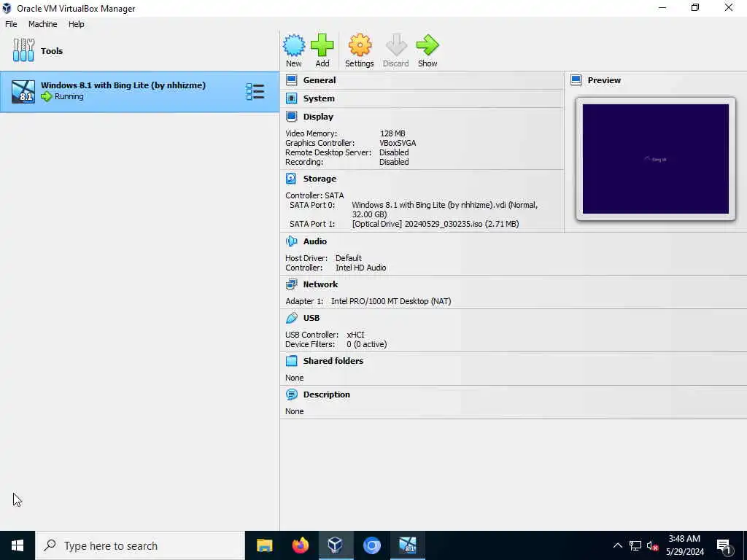Click the Intel HD Audio controller value

[x=360, y=268]
